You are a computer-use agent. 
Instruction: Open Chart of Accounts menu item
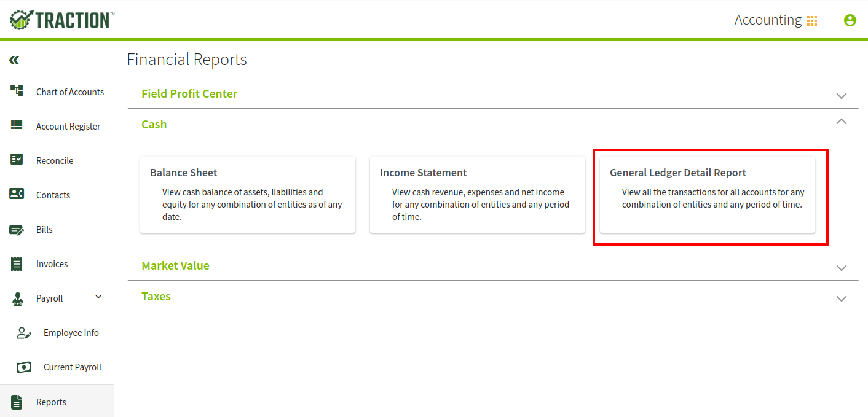[70, 92]
